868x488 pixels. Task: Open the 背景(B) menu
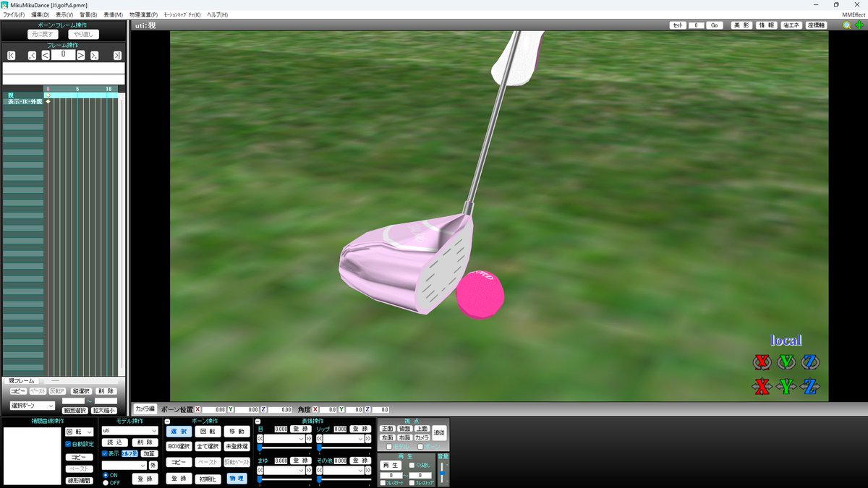(x=88, y=14)
